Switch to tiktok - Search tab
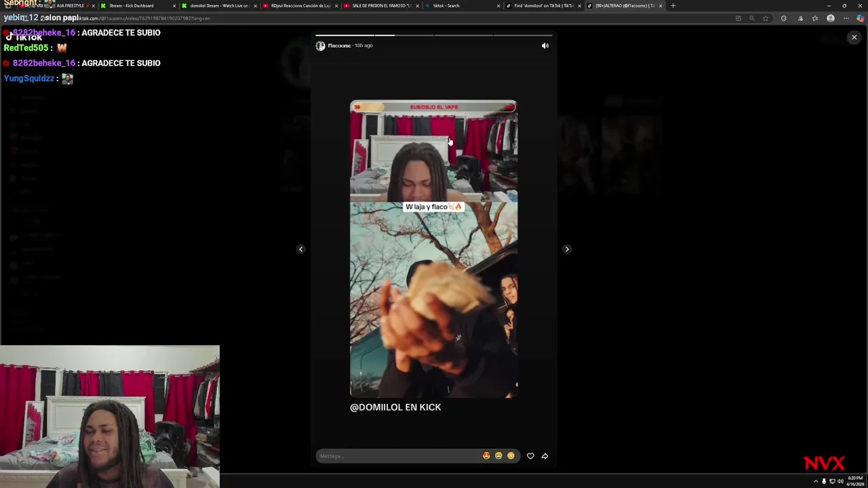 (x=461, y=5)
